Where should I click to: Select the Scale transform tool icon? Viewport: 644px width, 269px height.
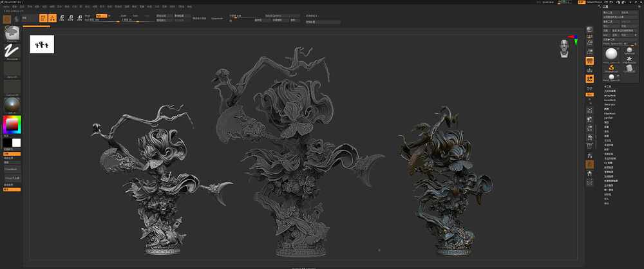click(x=70, y=18)
